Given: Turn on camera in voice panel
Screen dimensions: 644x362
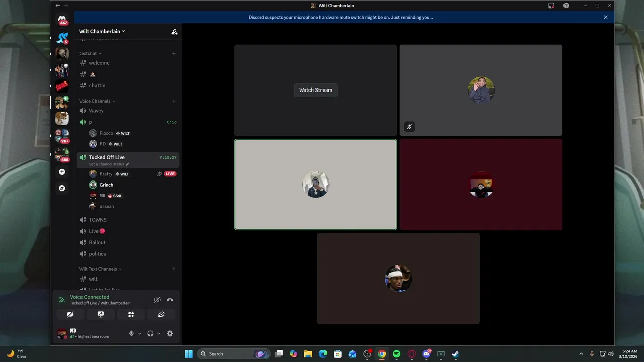Looking at the screenshot, I should pos(70,314).
